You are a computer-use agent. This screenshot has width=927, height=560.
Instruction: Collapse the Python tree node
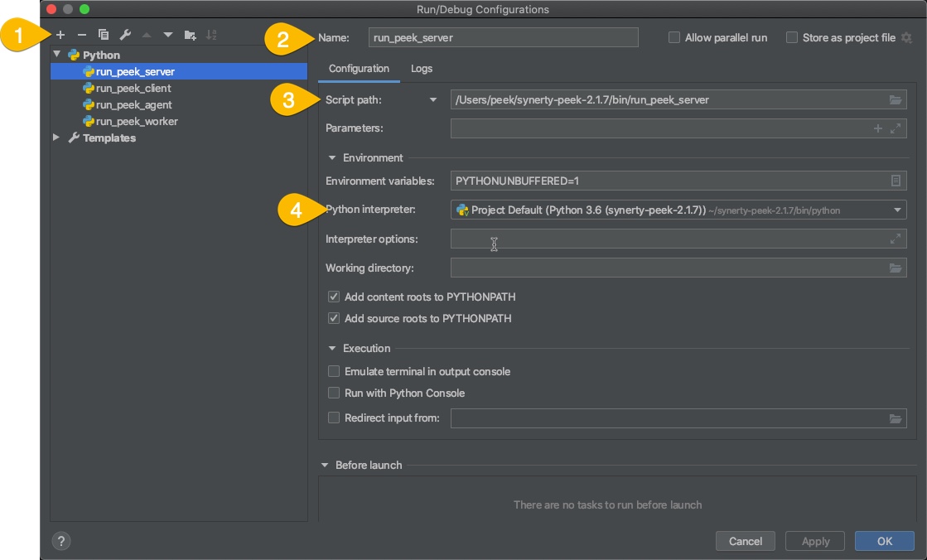[57, 55]
